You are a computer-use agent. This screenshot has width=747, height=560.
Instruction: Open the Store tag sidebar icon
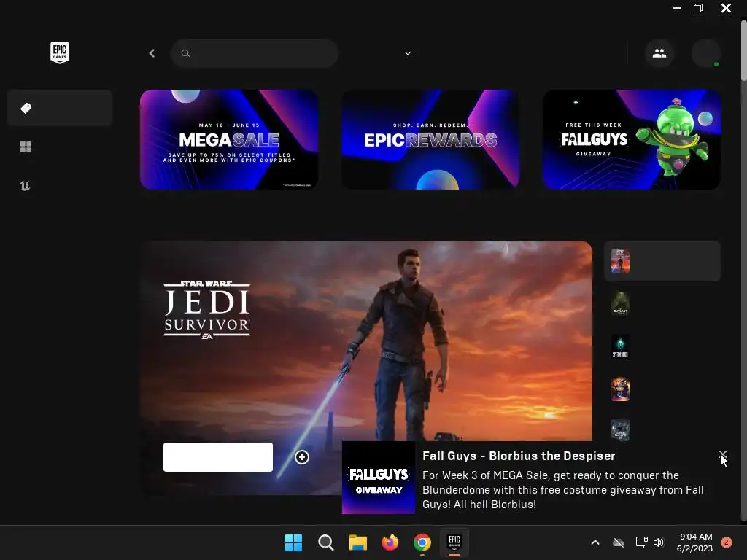(26, 108)
